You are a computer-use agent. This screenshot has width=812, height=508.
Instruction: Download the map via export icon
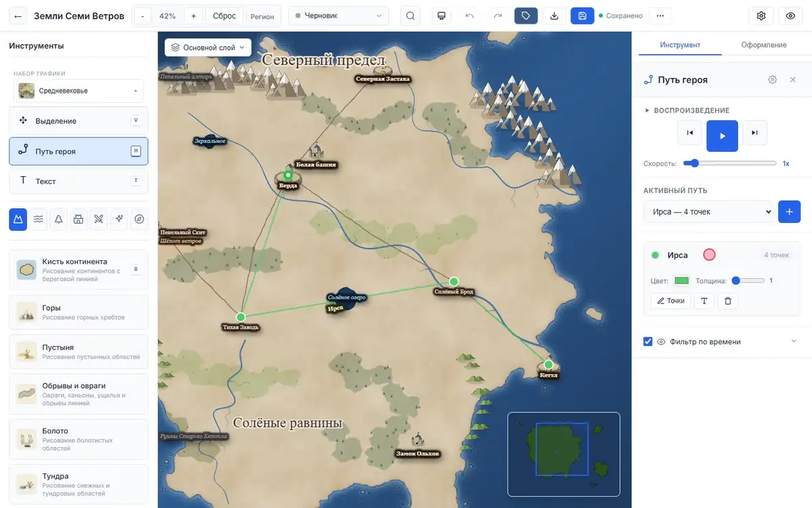pos(554,16)
